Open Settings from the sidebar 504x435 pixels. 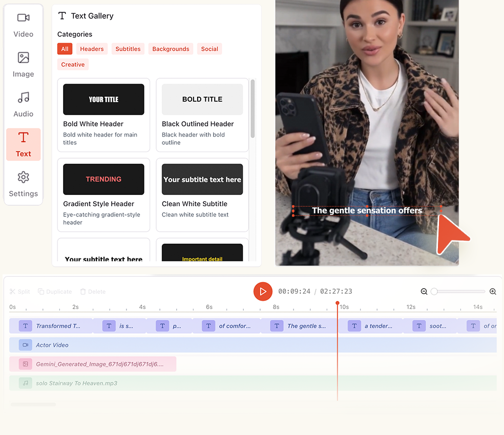tap(23, 184)
